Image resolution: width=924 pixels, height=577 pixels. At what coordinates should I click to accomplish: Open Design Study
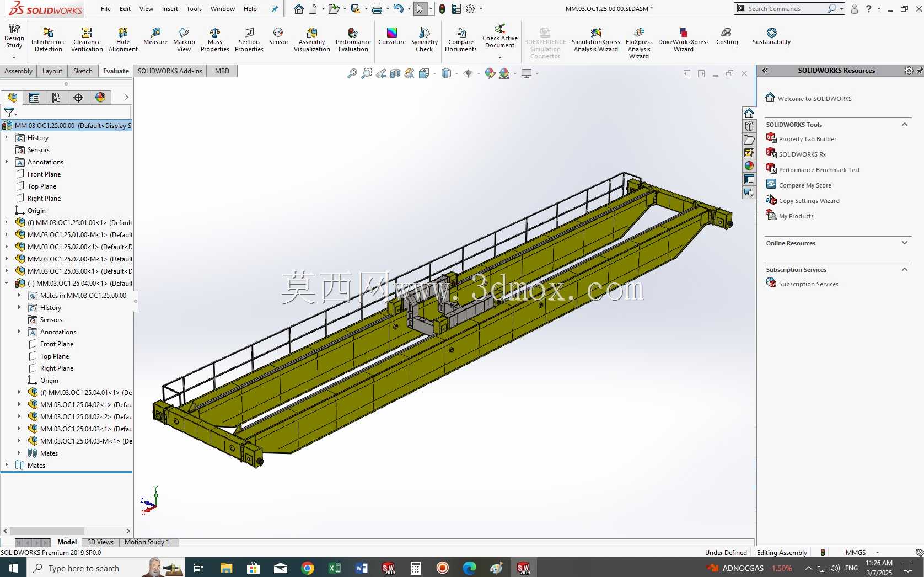click(14, 38)
